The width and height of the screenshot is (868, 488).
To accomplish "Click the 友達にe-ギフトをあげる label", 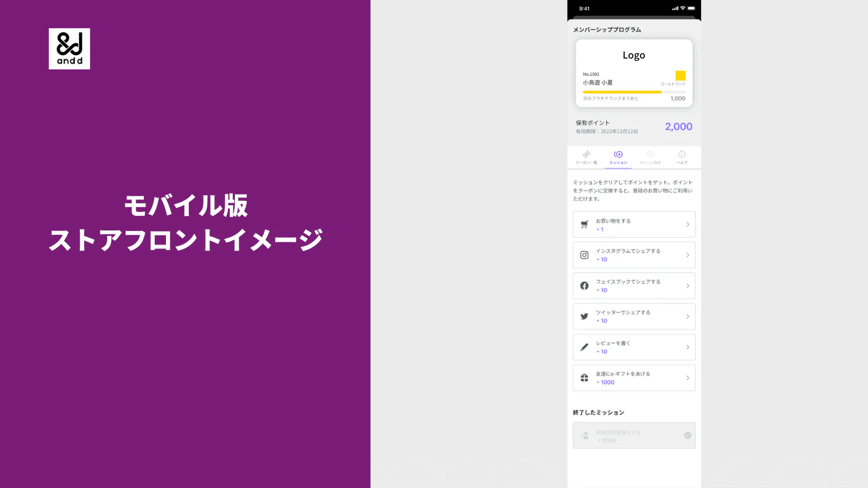I will [x=623, y=374].
